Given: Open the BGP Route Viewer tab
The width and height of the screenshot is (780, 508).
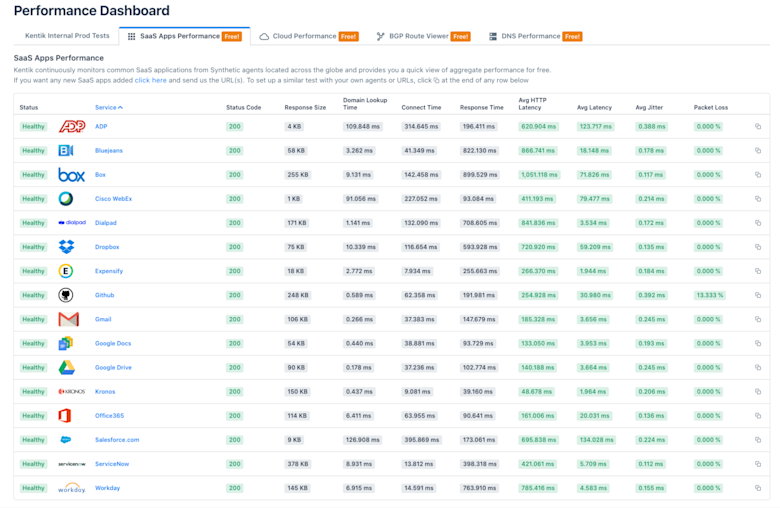Looking at the screenshot, I should 423,36.
